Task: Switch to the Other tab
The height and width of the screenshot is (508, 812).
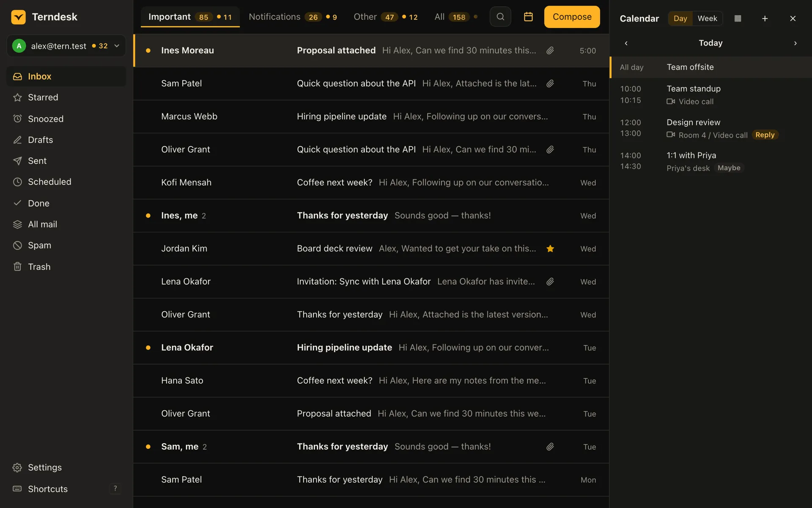Action: coord(385,17)
